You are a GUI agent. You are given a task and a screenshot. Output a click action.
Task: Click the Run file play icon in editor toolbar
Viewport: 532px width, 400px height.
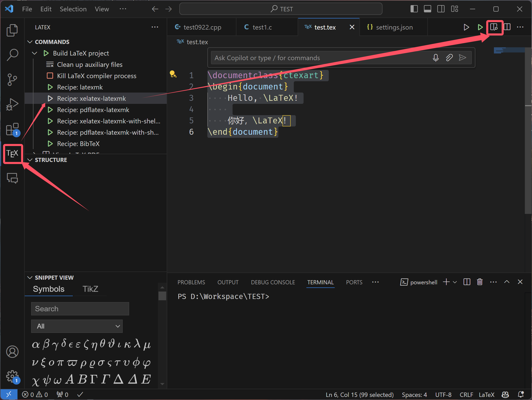coord(466,27)
